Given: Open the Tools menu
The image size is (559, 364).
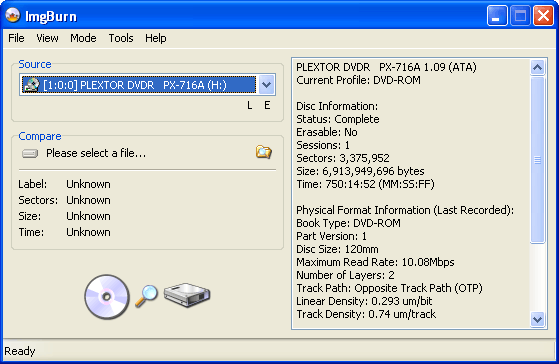Looking at the screenshot, I should point(121,38).
